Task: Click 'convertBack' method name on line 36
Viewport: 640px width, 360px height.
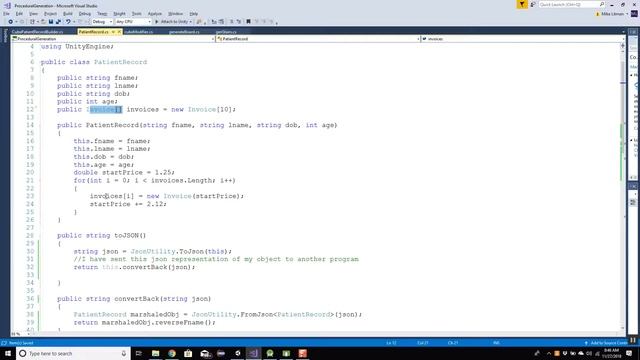Action: pyautogui.click(x=137, y=299)
